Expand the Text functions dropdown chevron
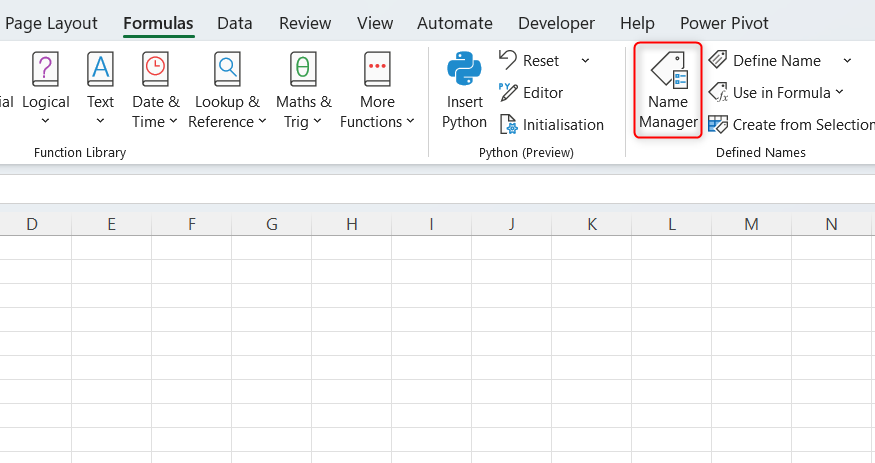The width and height of the screenshot is (875, 463). pyautogui.click(x=100, y=121)
